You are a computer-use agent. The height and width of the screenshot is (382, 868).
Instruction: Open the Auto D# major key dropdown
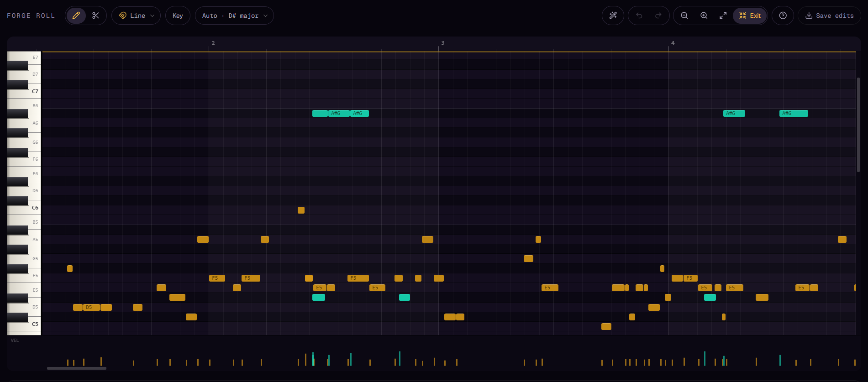tap(234, 16)
